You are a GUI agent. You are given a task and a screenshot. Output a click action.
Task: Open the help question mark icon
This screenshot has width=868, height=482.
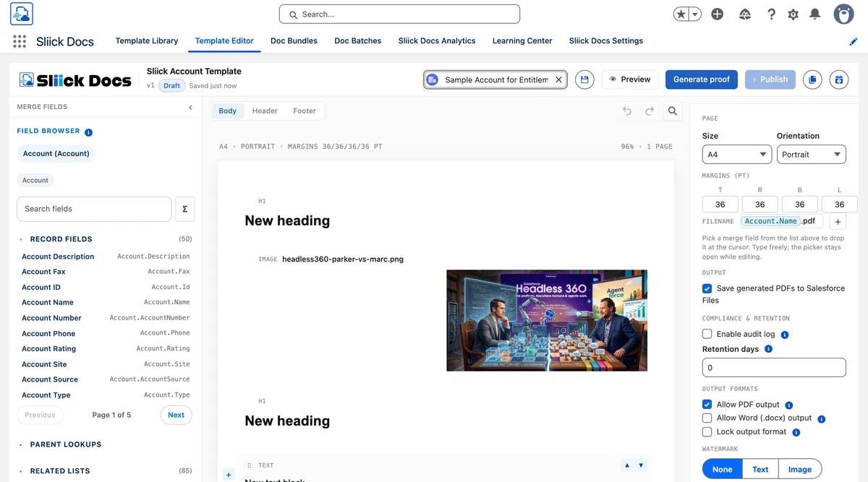coord(772,14)
